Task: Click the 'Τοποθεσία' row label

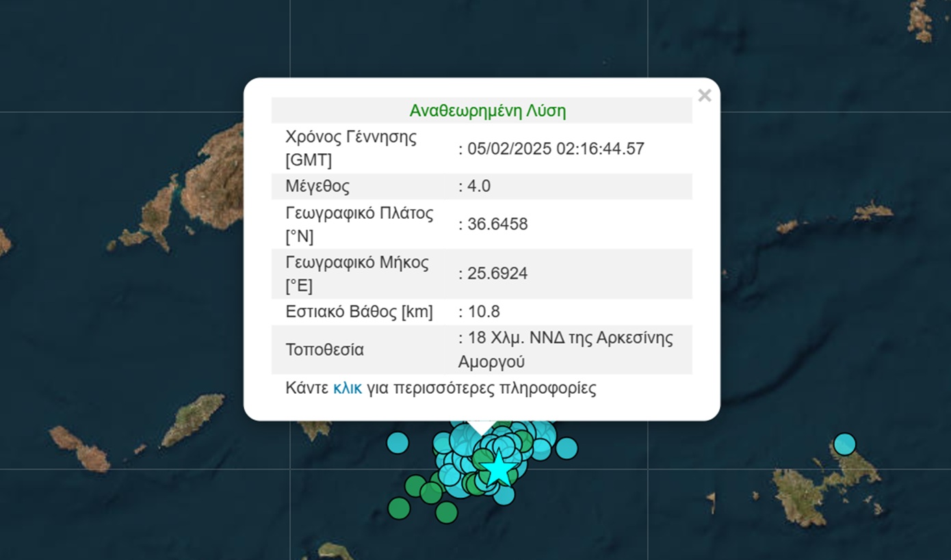Action: click(324, 349)
